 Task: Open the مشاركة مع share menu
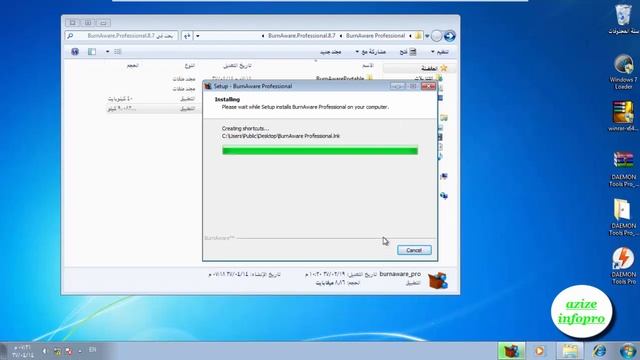(x=371, y=52)
